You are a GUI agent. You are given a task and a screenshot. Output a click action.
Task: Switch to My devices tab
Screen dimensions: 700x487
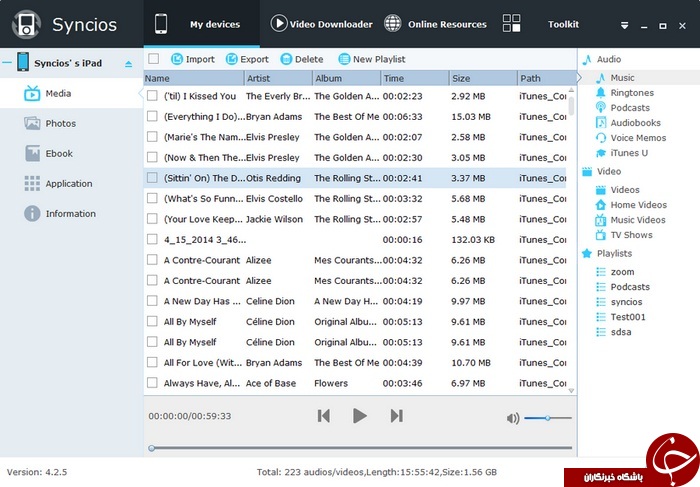pyautogui.click(x=201, y=24)
